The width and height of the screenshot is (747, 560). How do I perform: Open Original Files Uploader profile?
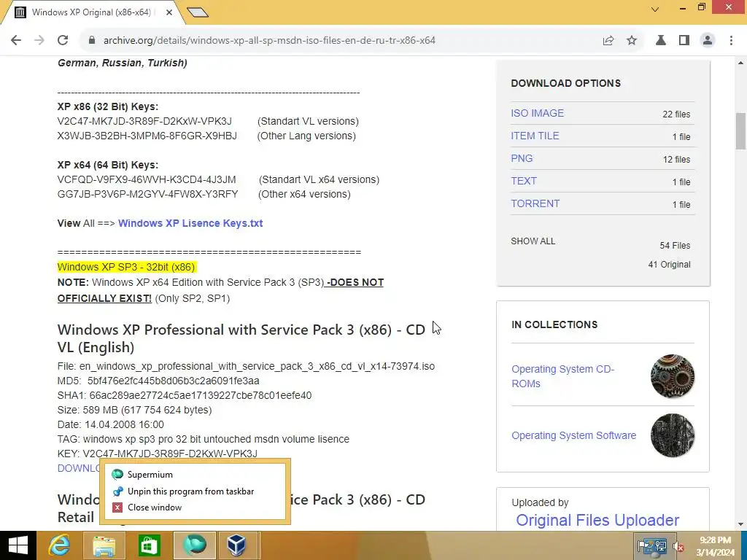click(597, 520)
